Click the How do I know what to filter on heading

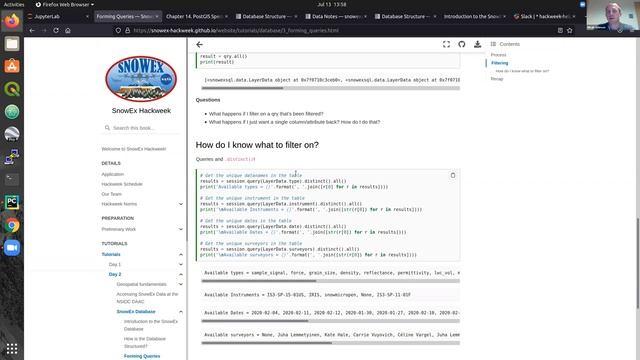pos(257,145)
